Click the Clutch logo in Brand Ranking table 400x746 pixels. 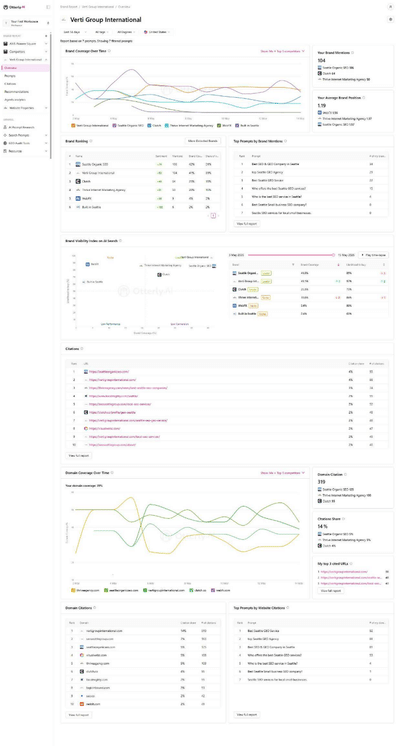(78, 181)
